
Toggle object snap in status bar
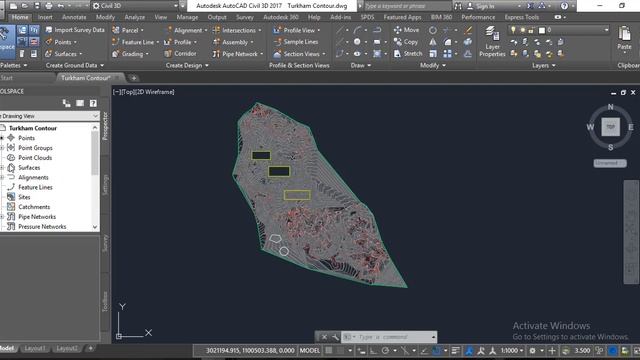point(437,350)
